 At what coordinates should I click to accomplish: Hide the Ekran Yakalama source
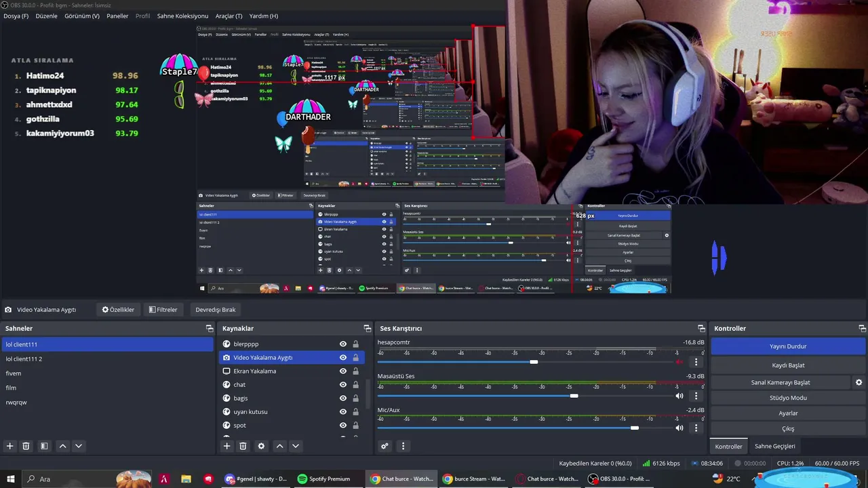(343, 371)
